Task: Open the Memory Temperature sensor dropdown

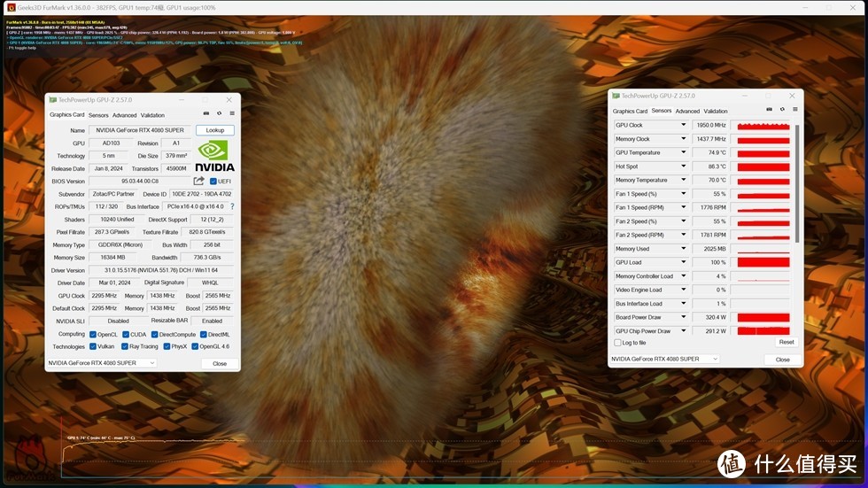Action: click(683, 180)
